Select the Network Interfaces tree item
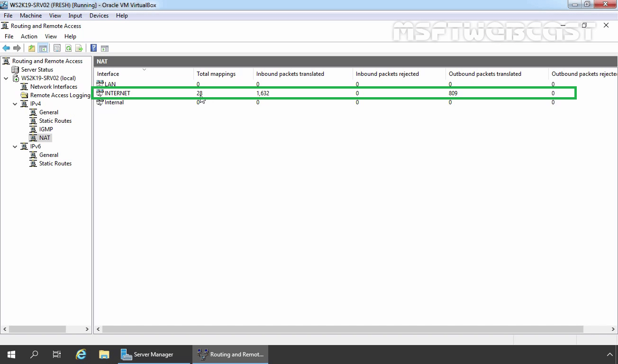 pos(54,86)
